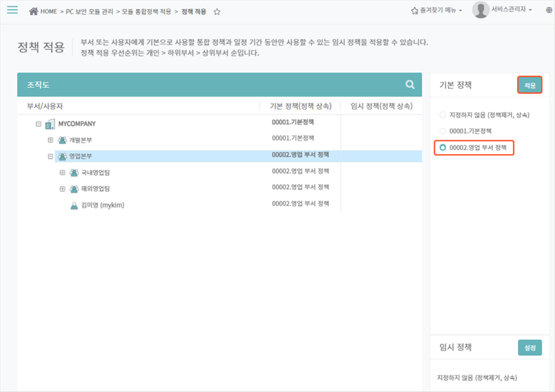The width and height of the screenshot is (555, 392).
Task: Click the 적용 button for 기본 정책
Action: tap(529, 86)
